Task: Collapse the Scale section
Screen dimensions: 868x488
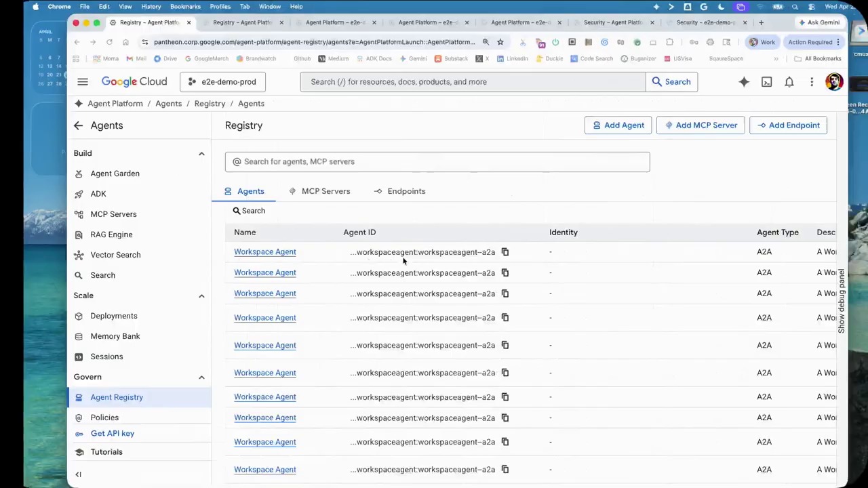Action: pos(201,296)
